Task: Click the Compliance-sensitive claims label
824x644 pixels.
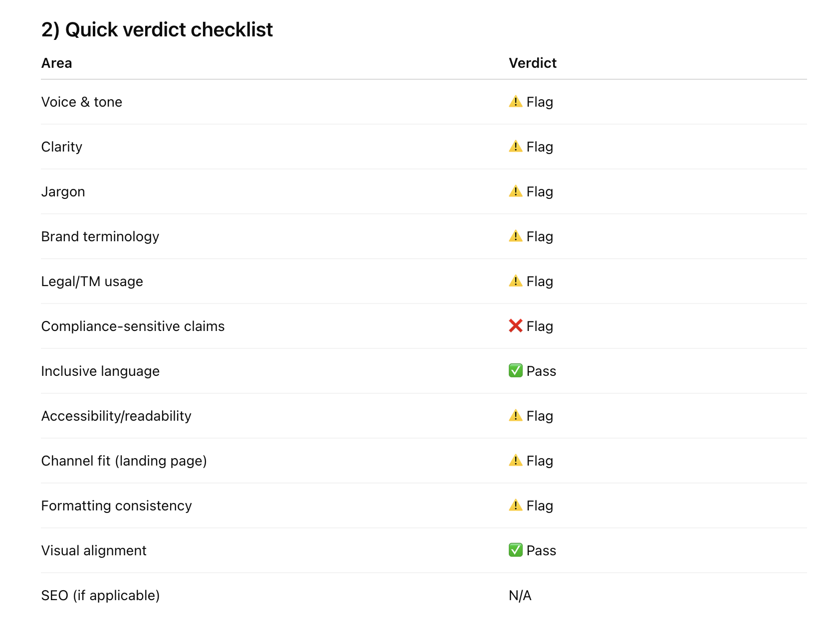Action: 133,326
